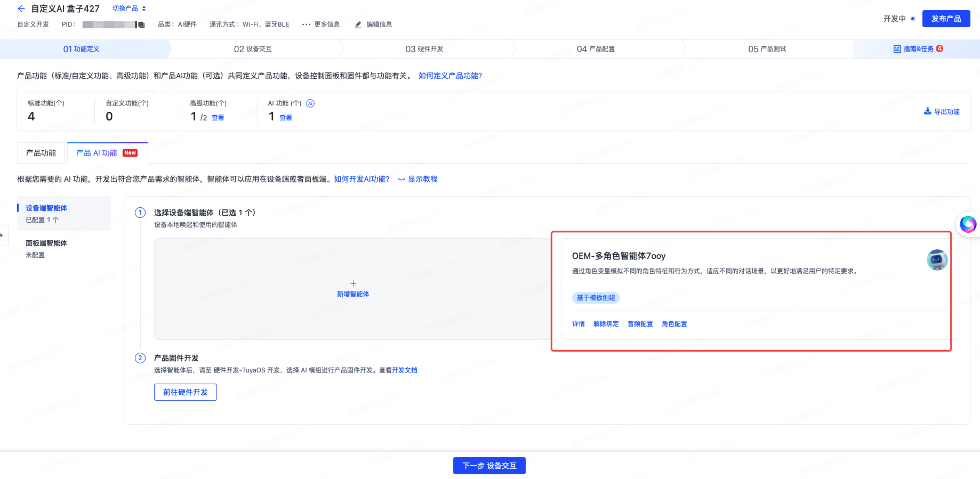Open the 切换产品 dropdown
The image size is (980, 479).
coord(129,9)
